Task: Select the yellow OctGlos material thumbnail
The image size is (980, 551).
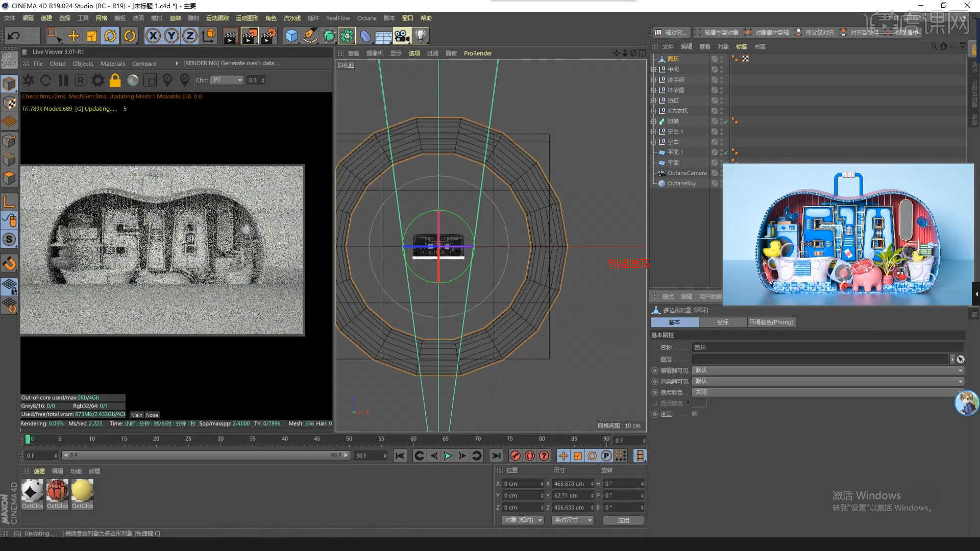Action: tap(82, 491)
